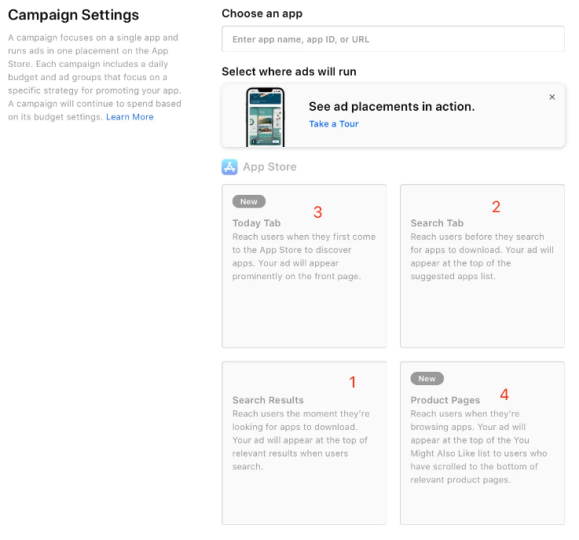
Task: Select the Product Pages placement card
Action: (482, 443)
